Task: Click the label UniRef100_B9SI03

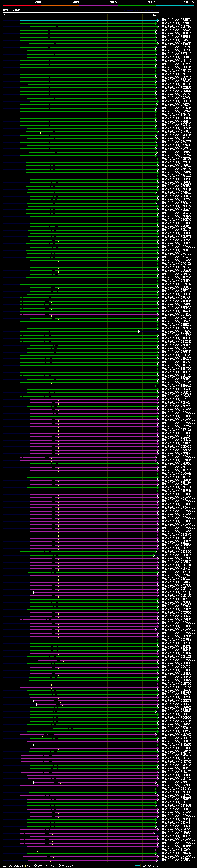Action: (x=177, y=95)
